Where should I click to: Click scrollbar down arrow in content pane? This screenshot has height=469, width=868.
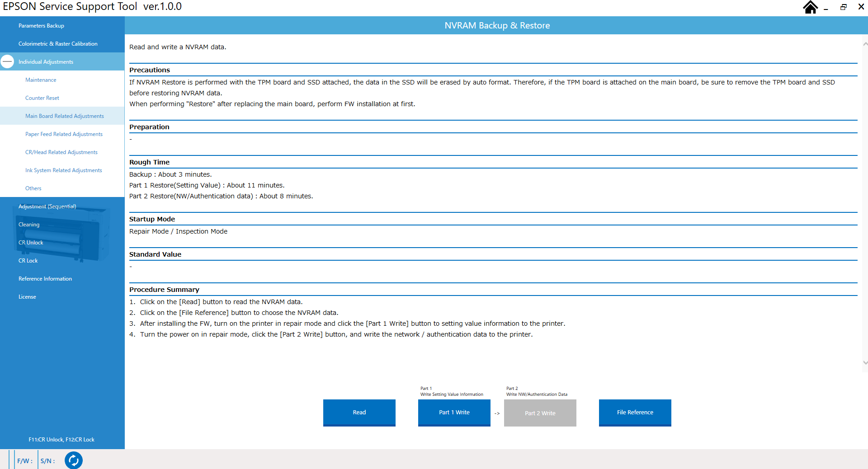click(865, 362)
